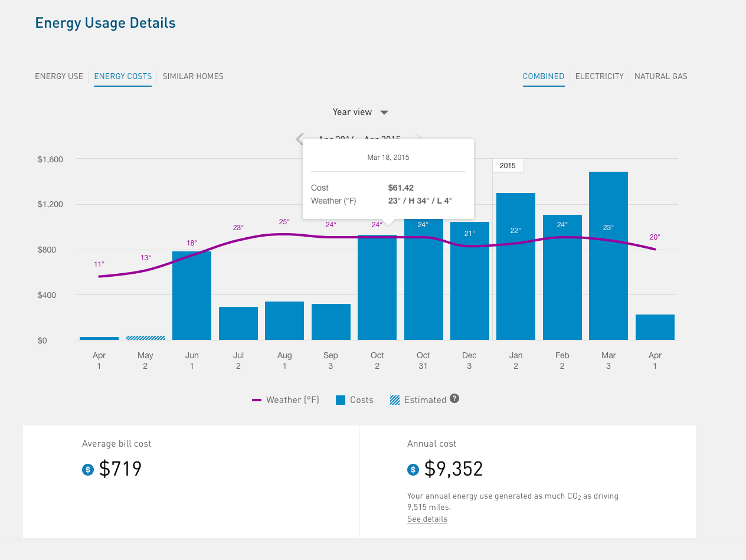Click the Costs legend blue square
This screenshot has height=560, width=746.
(341, 400)
